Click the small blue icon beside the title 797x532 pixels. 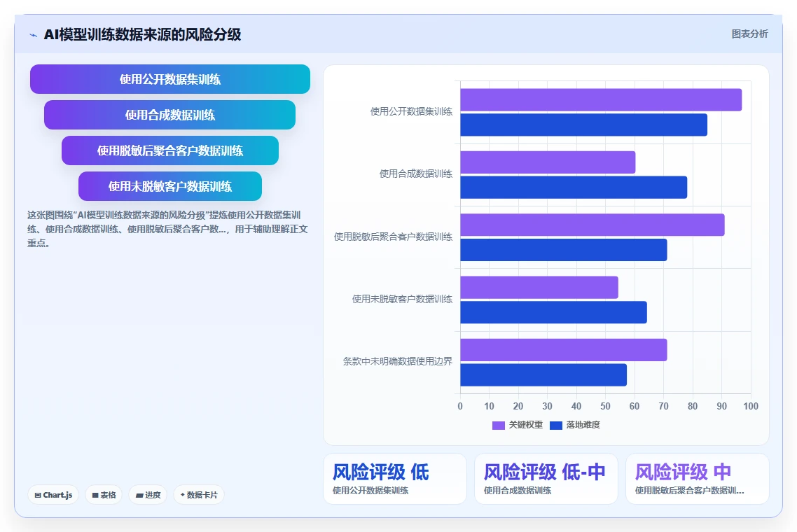point(33,35)
